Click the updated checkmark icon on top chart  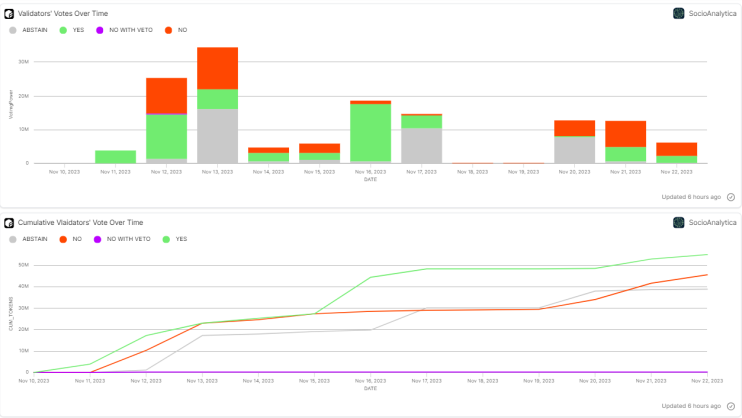pyautogui.click(x=731, y=197)
